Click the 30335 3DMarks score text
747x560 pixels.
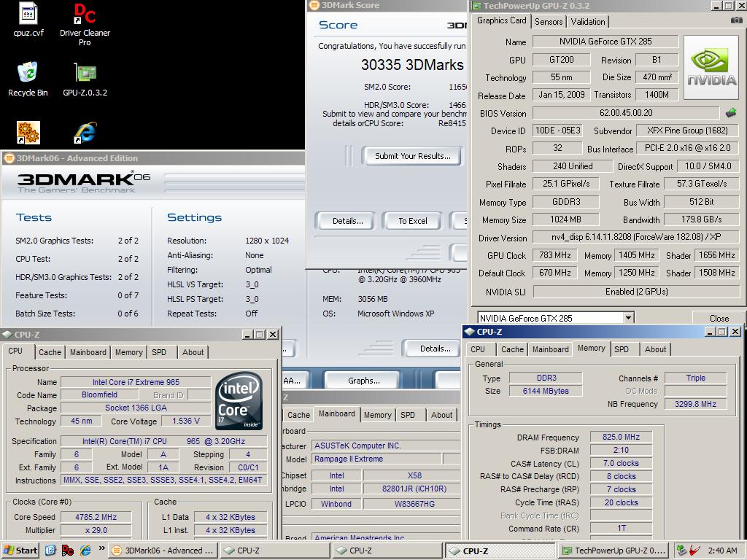(x=412, y=65)
